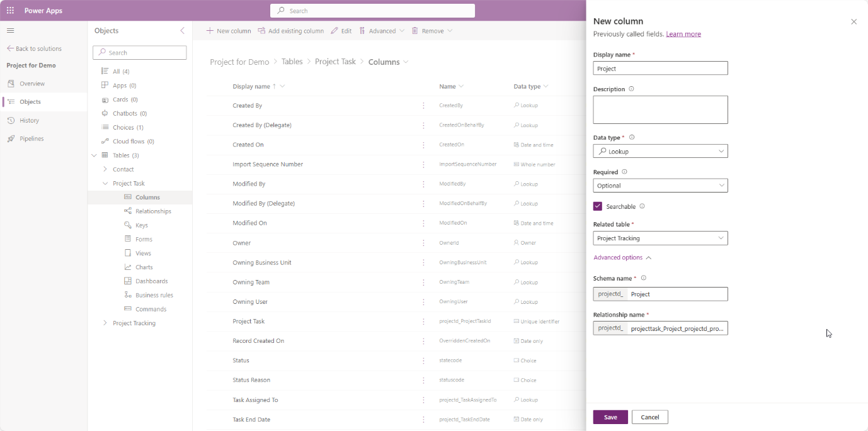Open more options for Modified By row

(423, 184)
